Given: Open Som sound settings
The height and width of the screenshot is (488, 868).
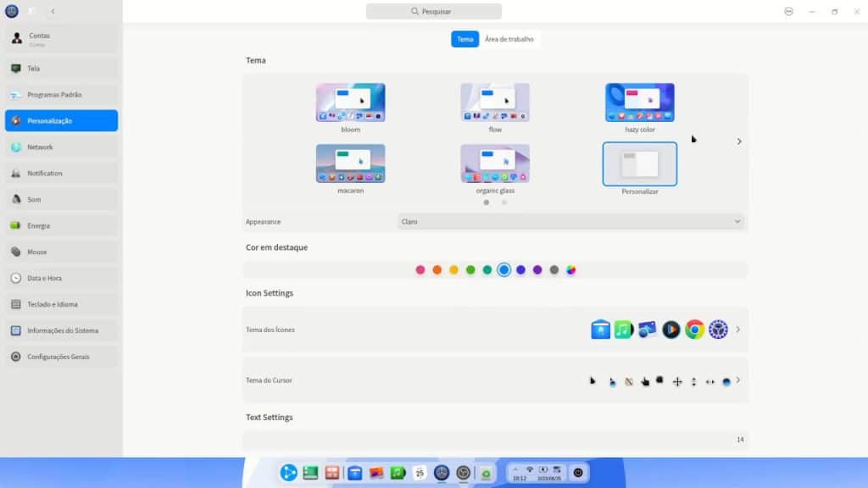Looking at the screenshot, I should [x=61, y=200].
